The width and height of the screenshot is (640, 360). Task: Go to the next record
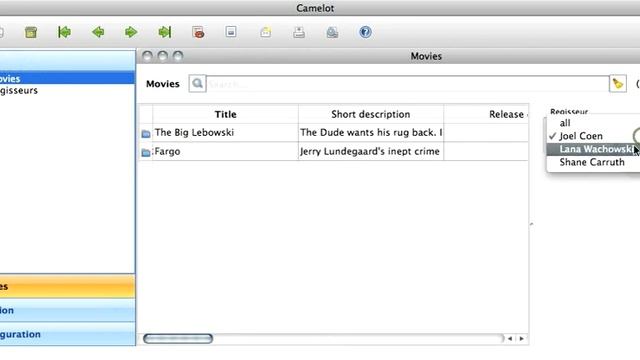pos(131,32)
